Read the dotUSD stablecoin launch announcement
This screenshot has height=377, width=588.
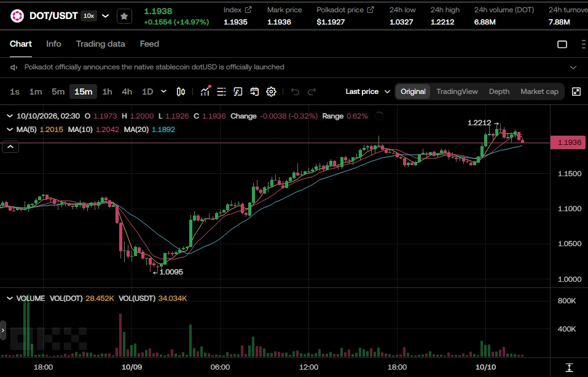pyautogui.click(x=154, y=67)
